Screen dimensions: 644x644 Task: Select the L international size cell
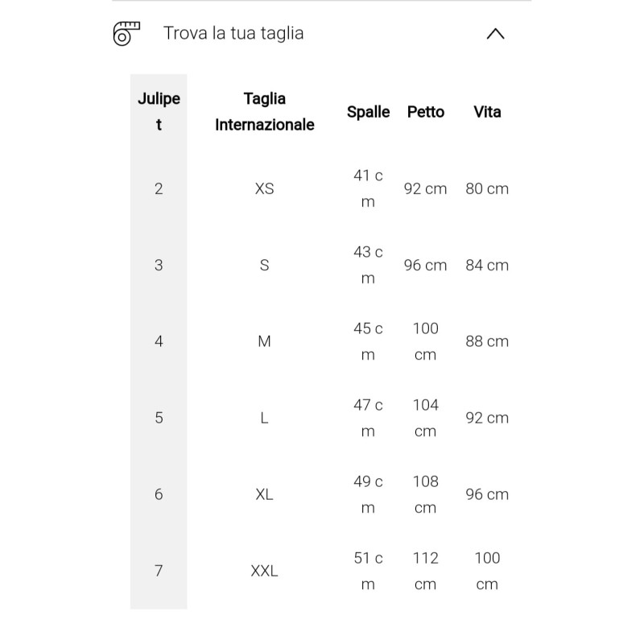(x=264, y=418)
